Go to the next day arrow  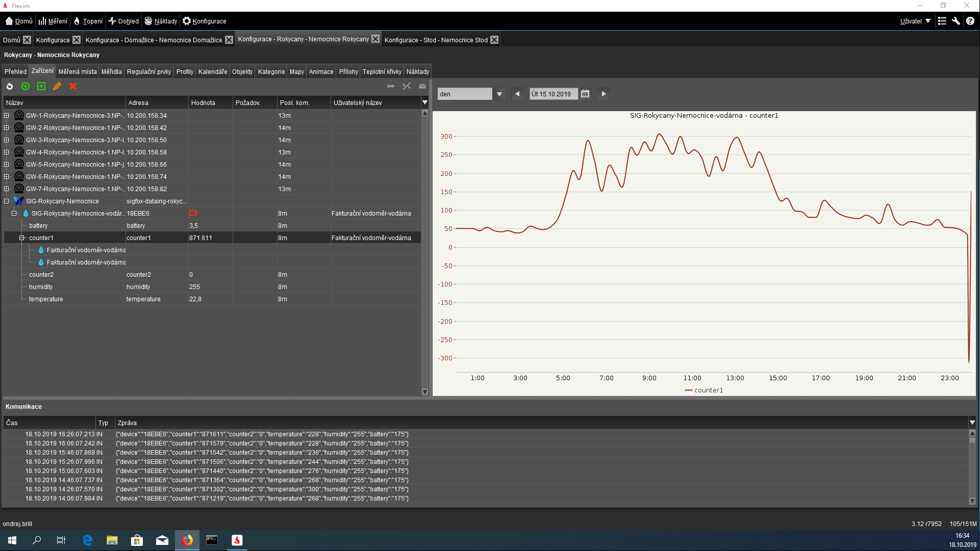604,94
